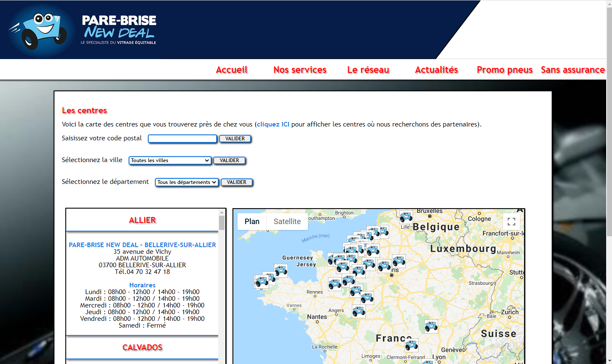The width and height of the screenshot is (612, 364).
Task: Go to the 'Promo pneus' page
Action: pos(504,70)
